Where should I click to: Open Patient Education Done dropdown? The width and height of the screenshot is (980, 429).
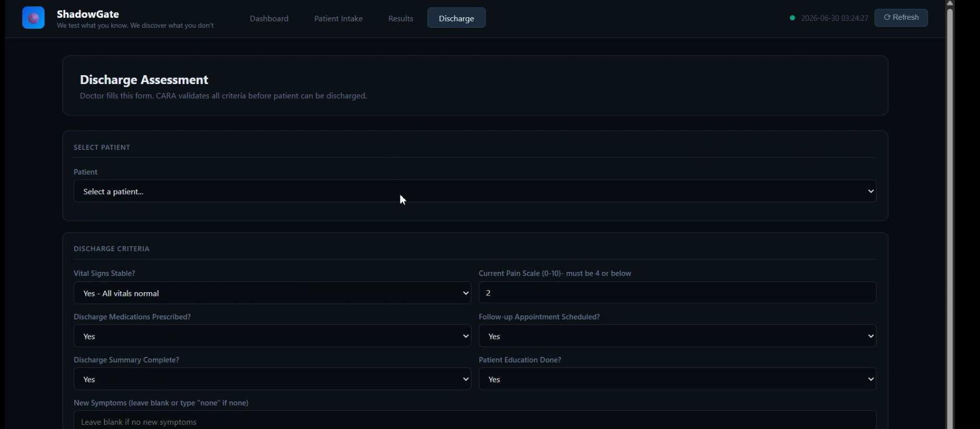(x=677, y=379)
